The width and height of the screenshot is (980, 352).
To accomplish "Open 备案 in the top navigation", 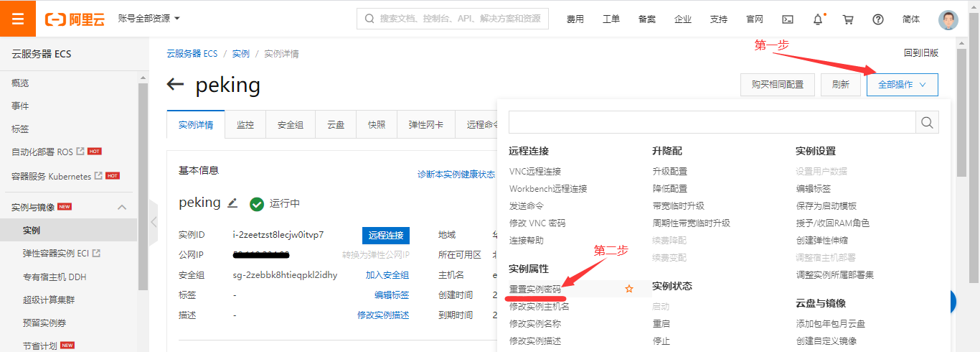I will click(x=647, y=19).
